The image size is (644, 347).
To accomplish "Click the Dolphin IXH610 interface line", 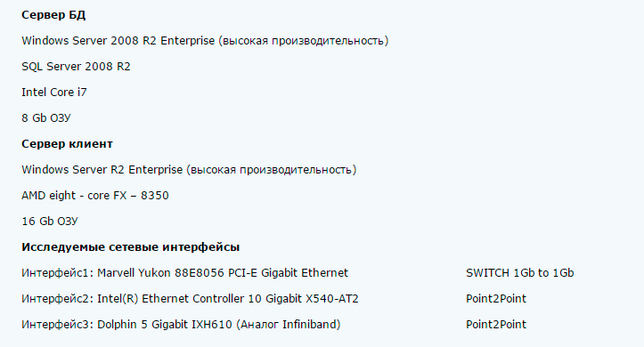I will [181, 325].
